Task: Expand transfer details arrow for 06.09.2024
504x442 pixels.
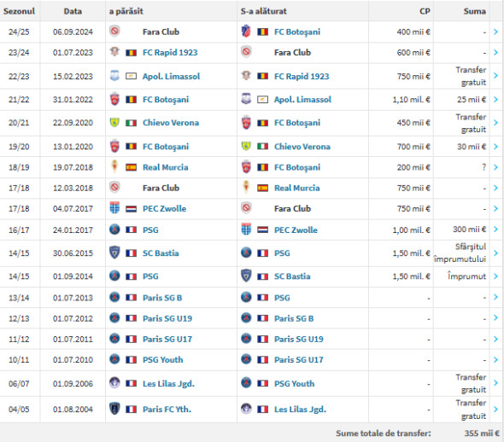Action: [495, 32]
